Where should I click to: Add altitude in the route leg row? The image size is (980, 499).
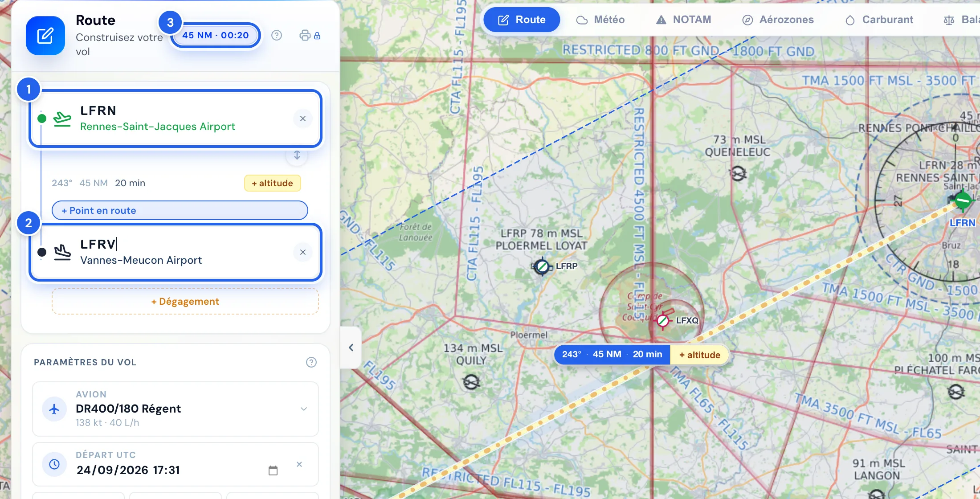pyautogui.click(x=273, y=183)
